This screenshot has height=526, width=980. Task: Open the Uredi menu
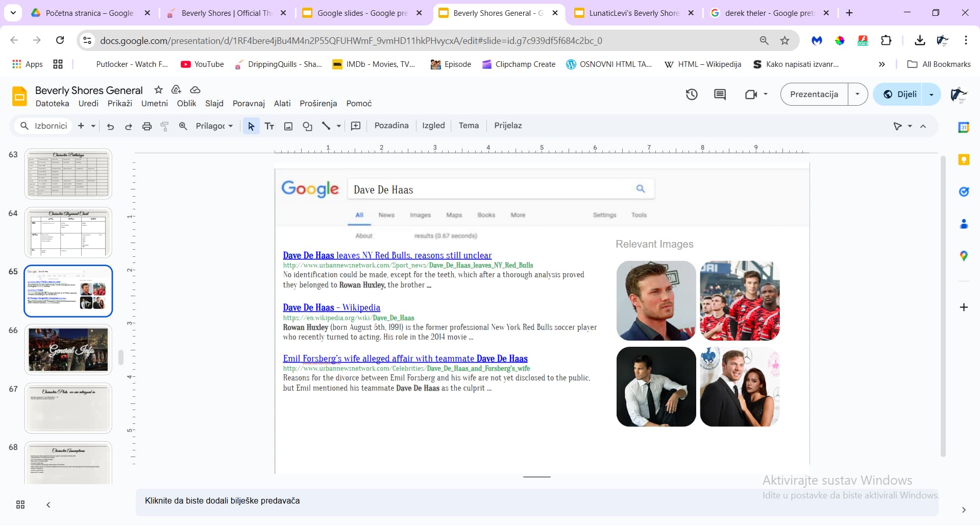(88, 104)
